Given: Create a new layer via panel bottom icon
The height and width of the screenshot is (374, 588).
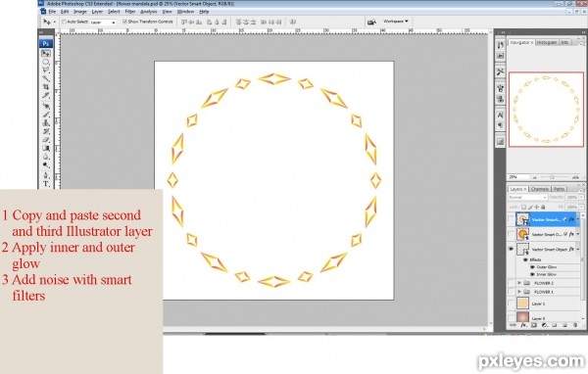Looking at the screenshot, I should tap(564, 325).
